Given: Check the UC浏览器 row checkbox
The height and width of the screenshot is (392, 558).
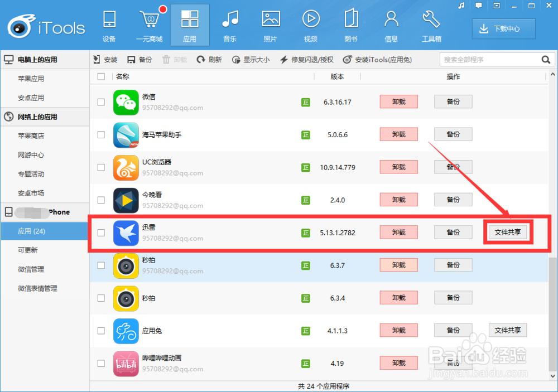Looking at the screenshot, I should click(x=101, y=167).
